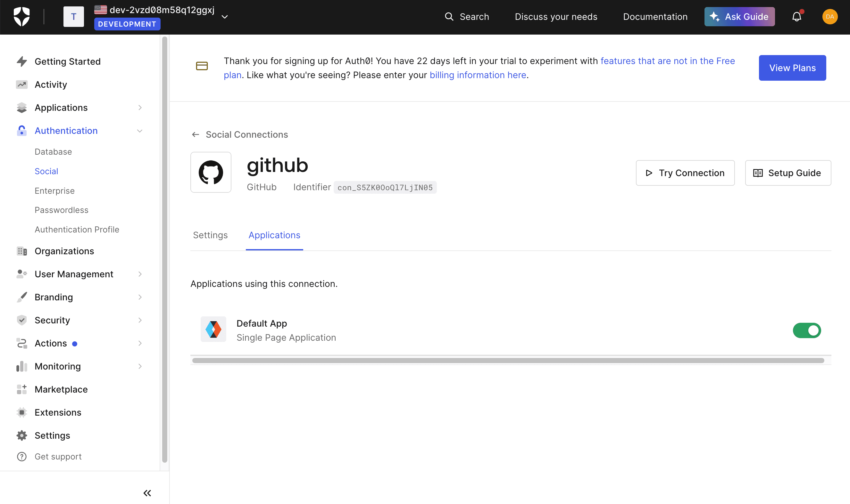Open the billing information here link
The image size is (850, 504).
pos(478,75)
